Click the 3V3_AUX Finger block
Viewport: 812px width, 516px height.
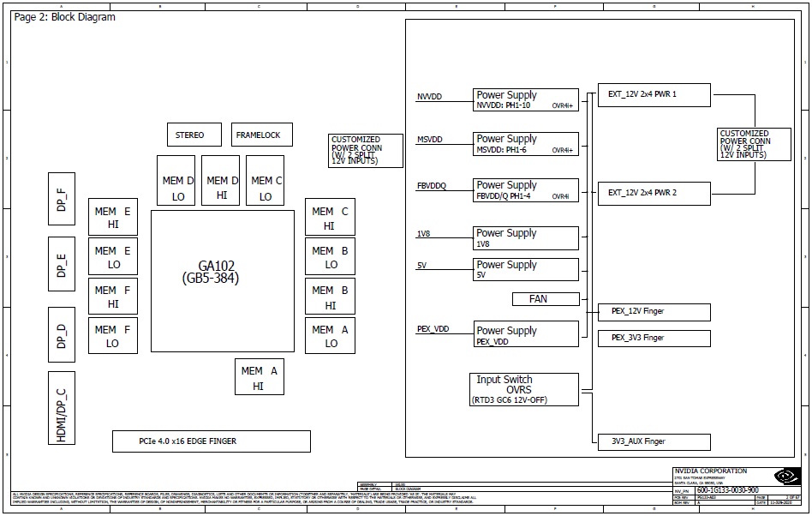tap(654, 442)
